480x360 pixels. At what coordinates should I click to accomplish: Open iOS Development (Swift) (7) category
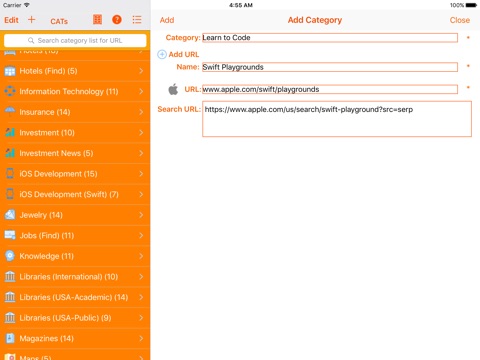[75, 194]
